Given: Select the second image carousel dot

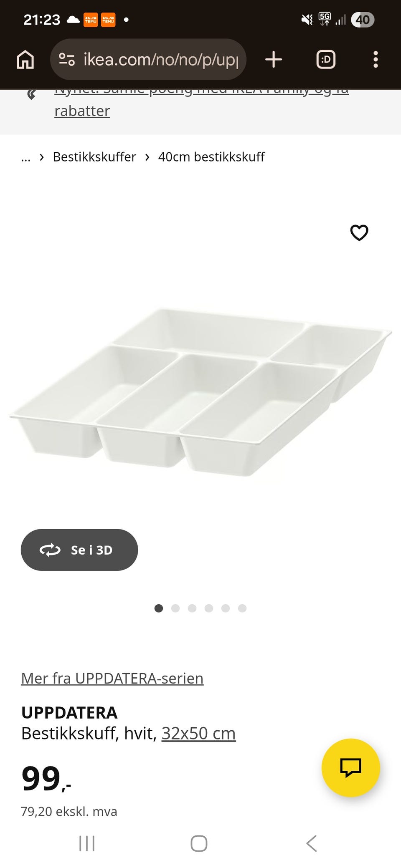Looking at the screenshot, I should [175, 608].
